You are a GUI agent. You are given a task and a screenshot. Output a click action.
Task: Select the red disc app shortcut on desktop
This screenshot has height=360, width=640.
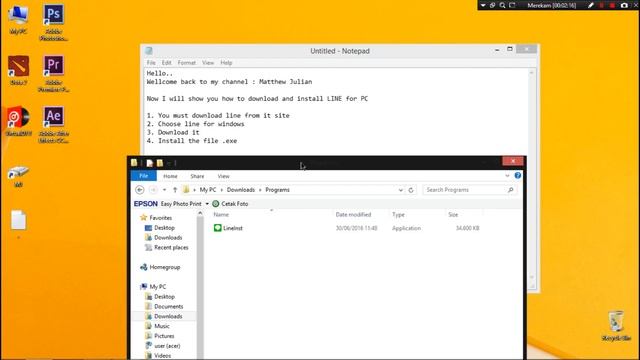coord(18,121)
